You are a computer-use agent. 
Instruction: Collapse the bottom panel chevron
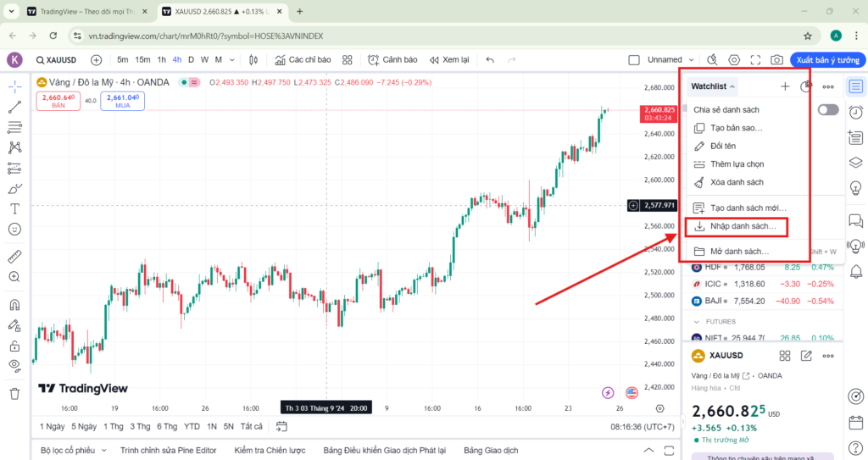[x=648, y=450]
